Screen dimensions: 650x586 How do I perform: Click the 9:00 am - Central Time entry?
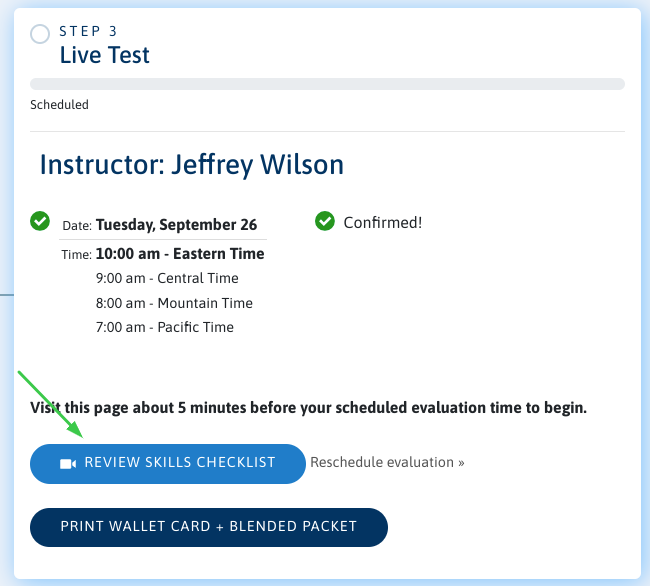click(x=167, y=278)
